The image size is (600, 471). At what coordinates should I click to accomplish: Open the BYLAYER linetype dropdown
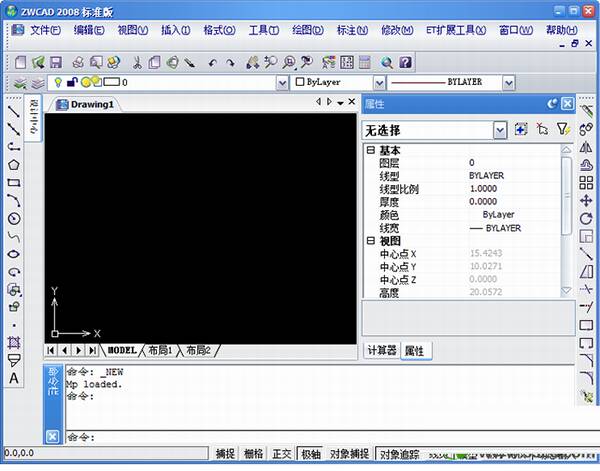click(509, 82)
